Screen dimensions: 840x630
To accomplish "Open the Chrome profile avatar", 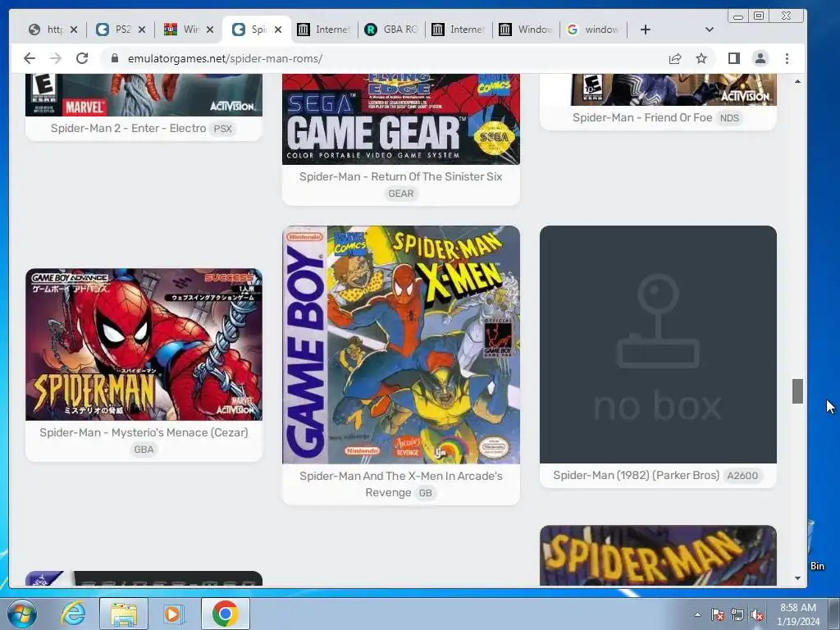I will pos(760,58).
